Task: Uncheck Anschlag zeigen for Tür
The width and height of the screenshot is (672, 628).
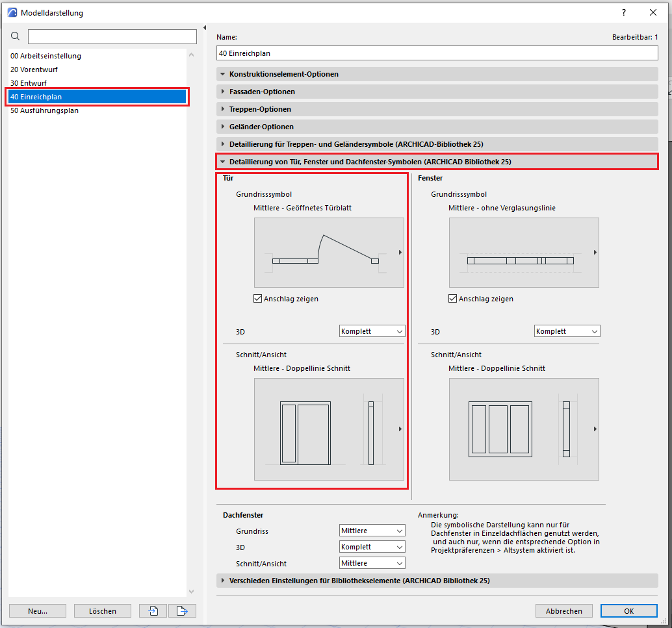Action: (258, 299)
